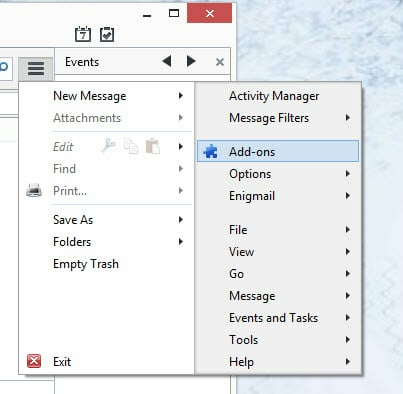Expand arrow beside Message Filters
This screenshot has width=403, height=394.
[348, 117]
